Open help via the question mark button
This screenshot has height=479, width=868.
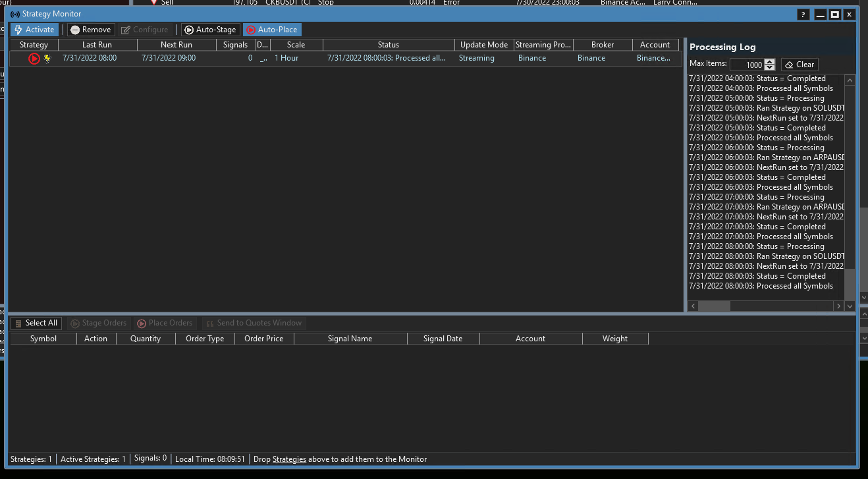tap(803, 14)
